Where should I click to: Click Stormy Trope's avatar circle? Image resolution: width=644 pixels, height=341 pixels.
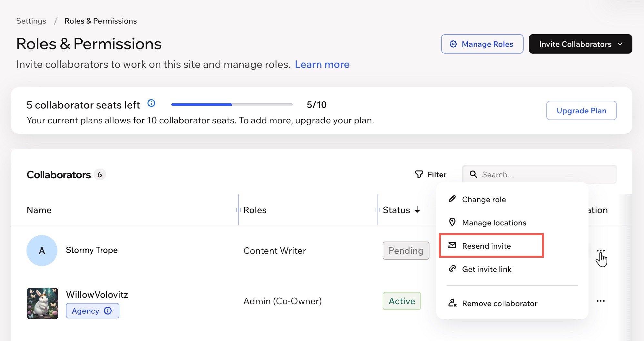click(42, 251)
